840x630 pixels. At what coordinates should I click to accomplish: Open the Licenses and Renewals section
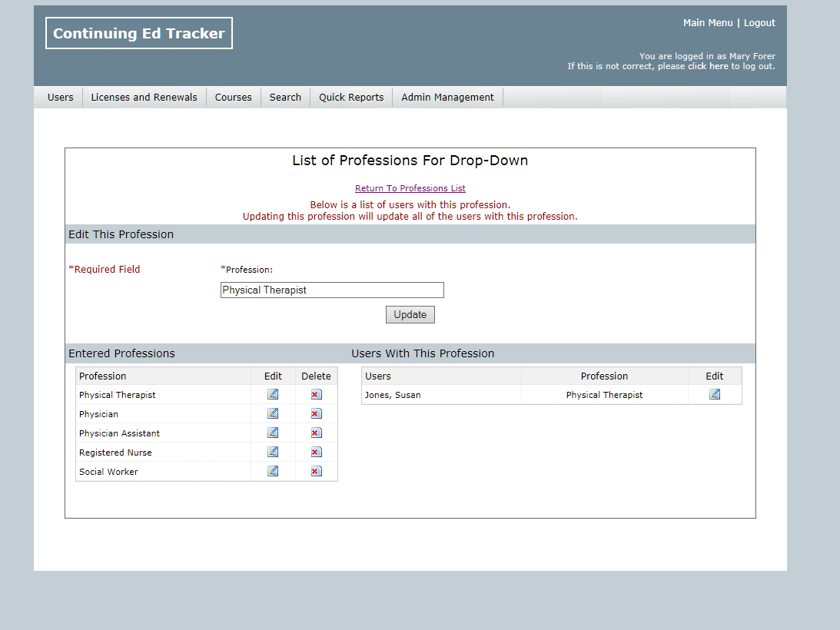(144, 97)
